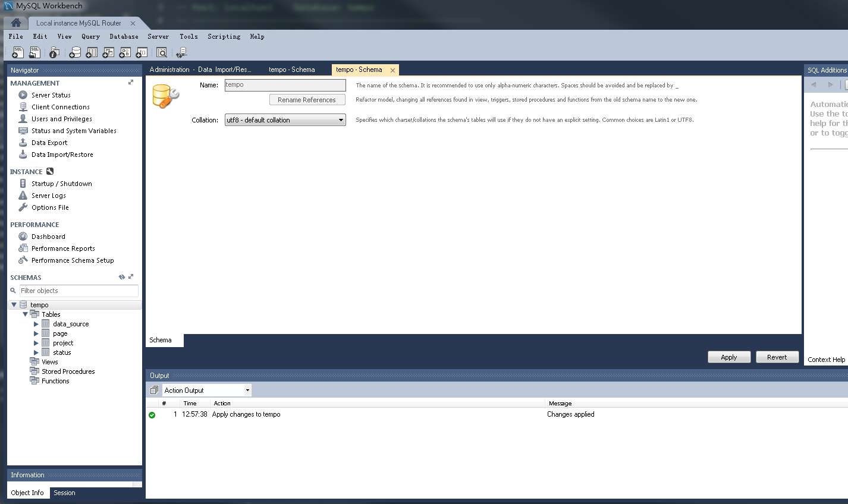This screenshot has width=848, height=504.
Task: Open Startup / Shutdown
Action: coord(61,184)
